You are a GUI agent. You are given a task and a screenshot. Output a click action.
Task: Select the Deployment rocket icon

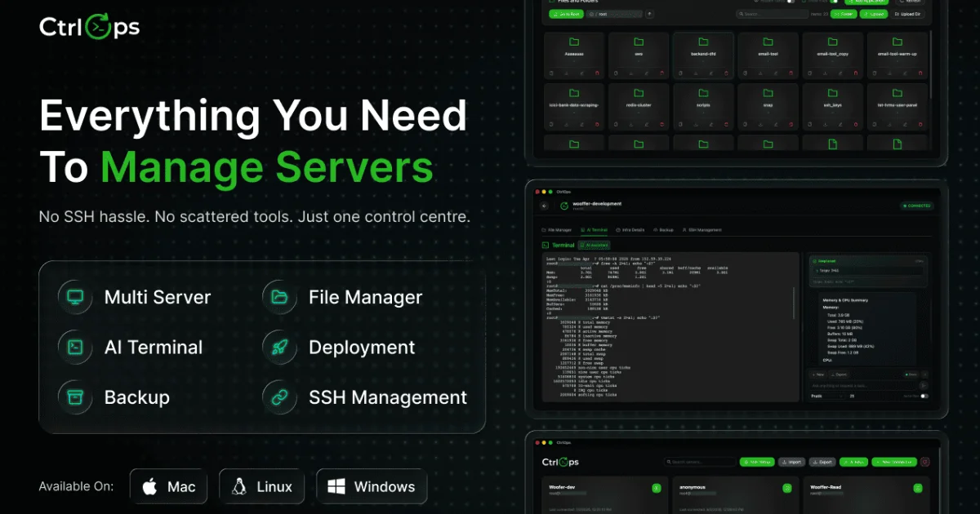click(x=279, y=347)
